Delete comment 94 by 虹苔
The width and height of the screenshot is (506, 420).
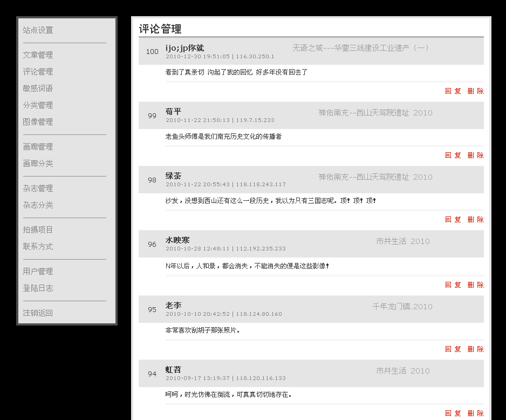tap(475, 413)
